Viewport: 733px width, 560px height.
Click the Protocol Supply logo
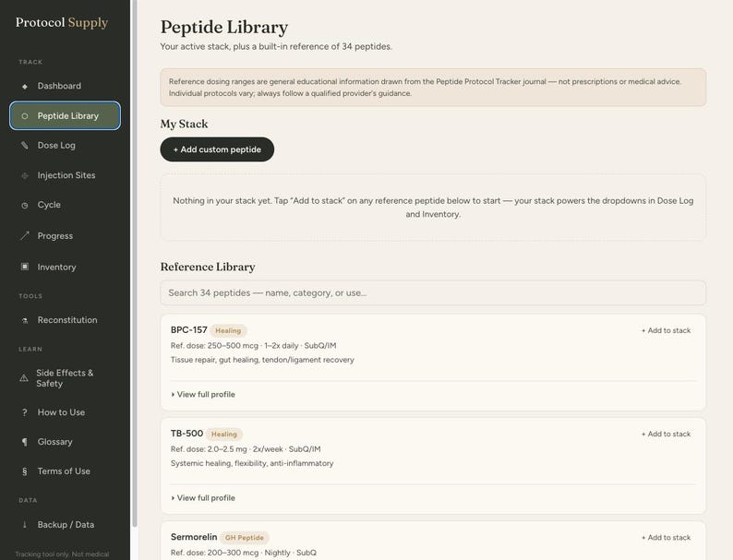(62, 22)
